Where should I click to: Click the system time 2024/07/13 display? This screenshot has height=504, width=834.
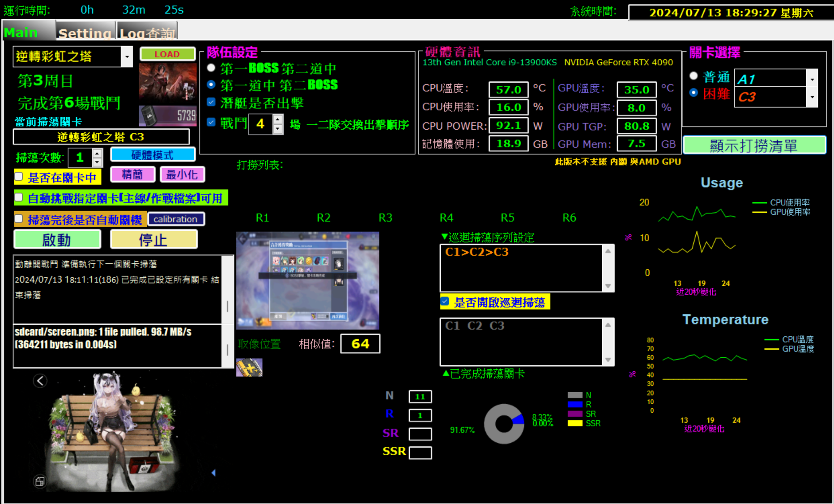[x=731, y=13]
